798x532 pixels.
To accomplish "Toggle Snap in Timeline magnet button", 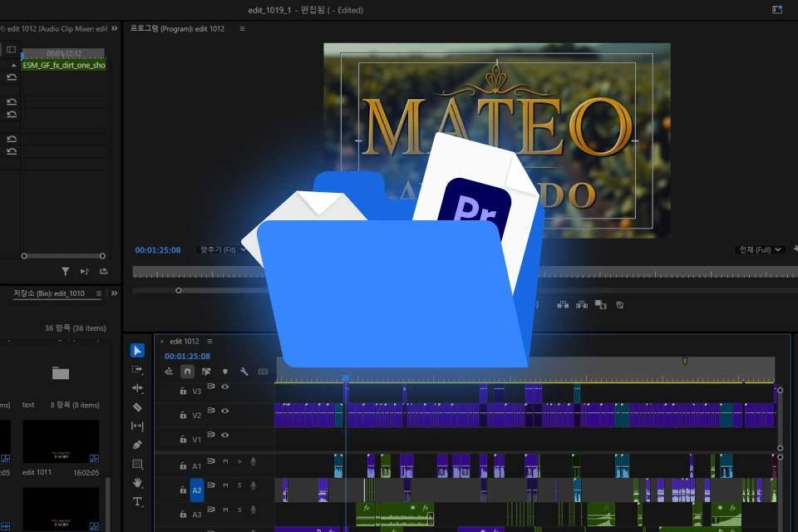I will click(x=187, y=372).
